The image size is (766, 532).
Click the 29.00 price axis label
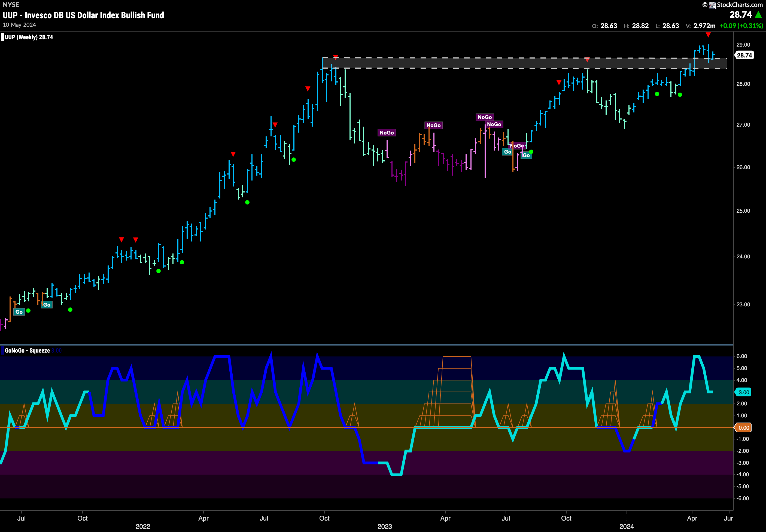click(743, 45)
